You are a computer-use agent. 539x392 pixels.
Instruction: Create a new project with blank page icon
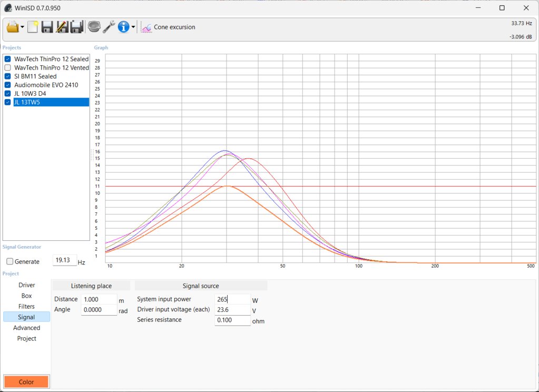(x=33, y=27)
